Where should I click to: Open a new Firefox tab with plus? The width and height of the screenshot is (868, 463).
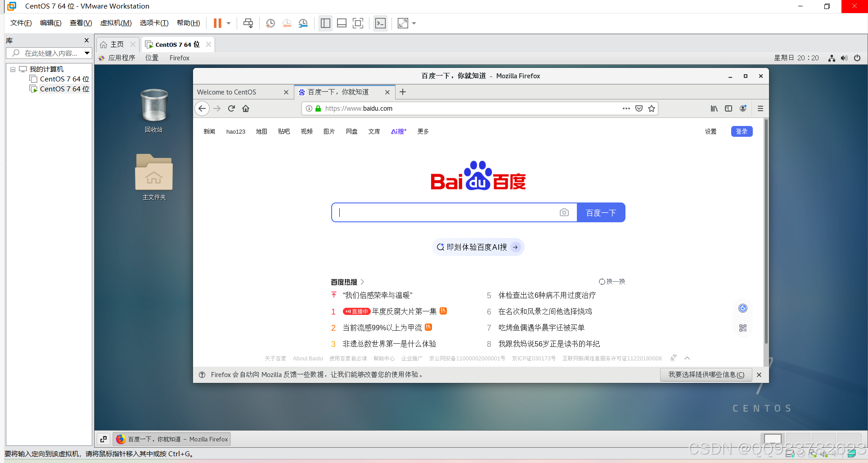click(x=403, y=92)
